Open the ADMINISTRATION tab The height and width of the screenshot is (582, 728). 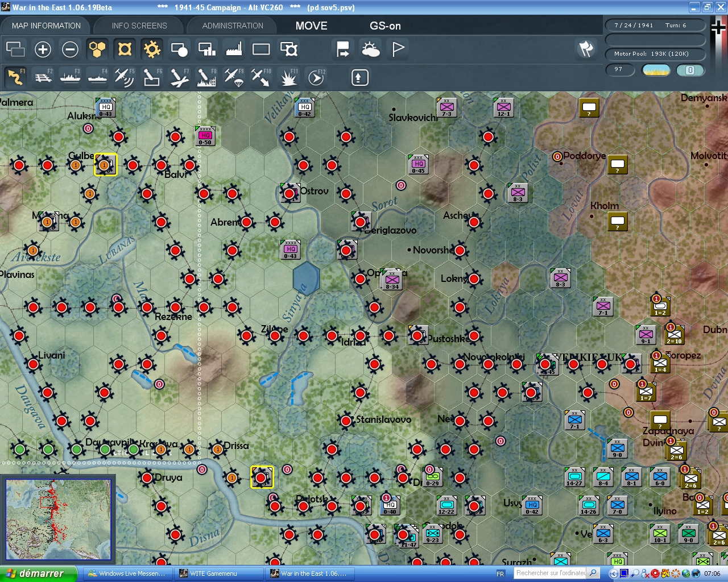pos(233,26)
